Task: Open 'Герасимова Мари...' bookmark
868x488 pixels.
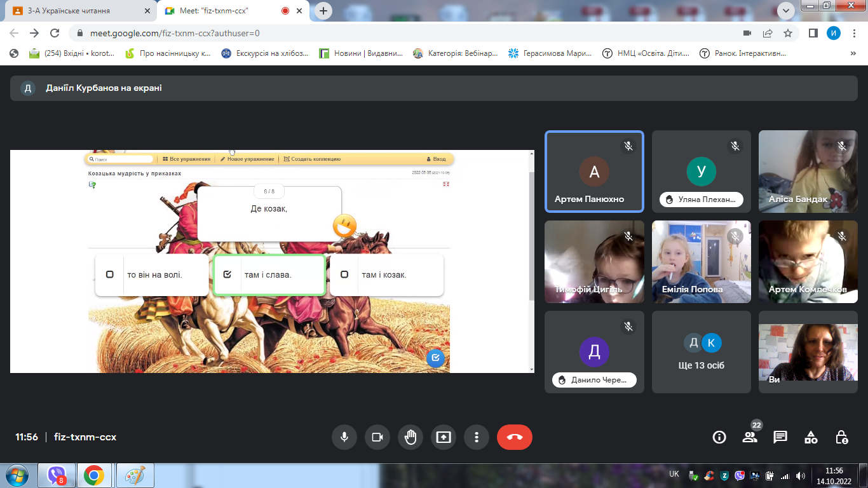Action: [550, 53]
